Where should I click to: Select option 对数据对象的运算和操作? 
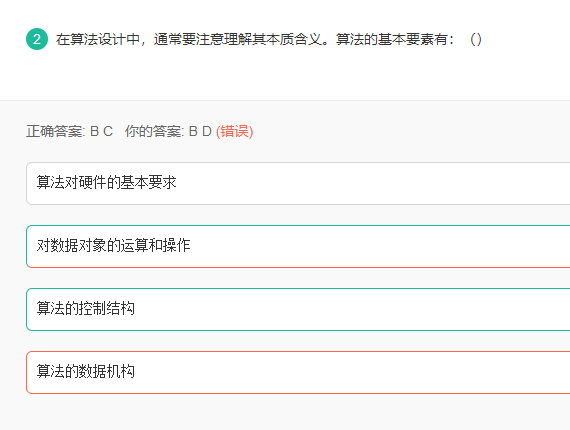coord(298,246)
